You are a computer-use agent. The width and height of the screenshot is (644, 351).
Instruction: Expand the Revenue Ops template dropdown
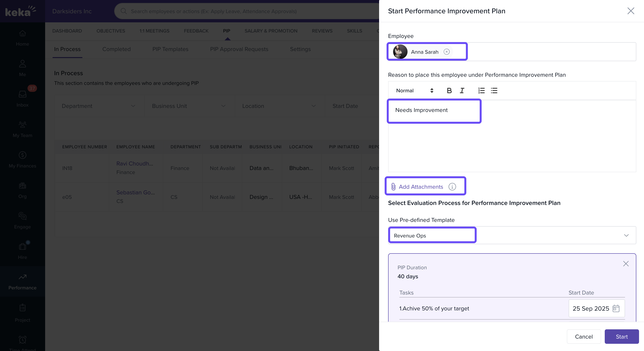tap(626, 235)
